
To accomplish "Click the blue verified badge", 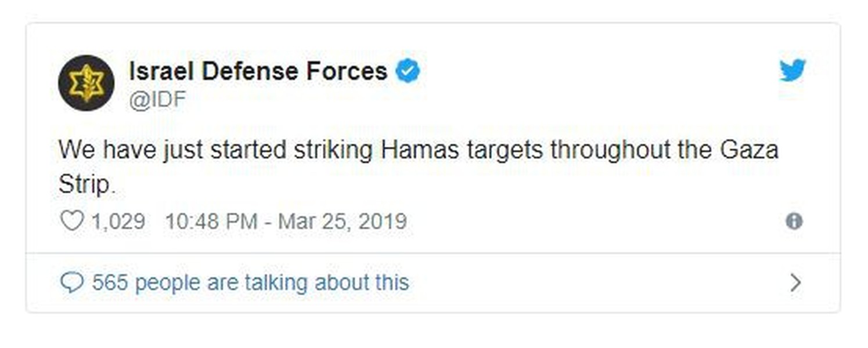I will tap(408, 71).
